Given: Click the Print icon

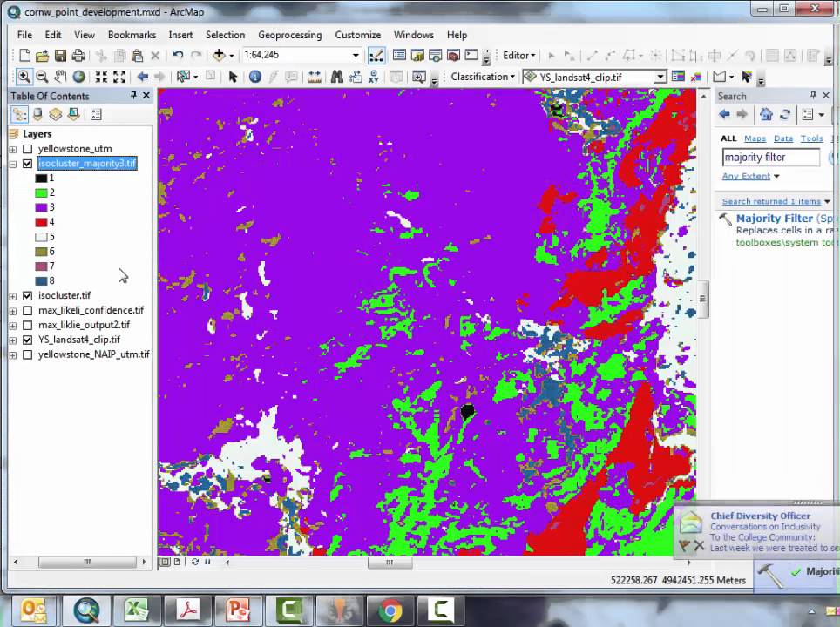Looking at the screenshot, I should (x=78, y=55).
